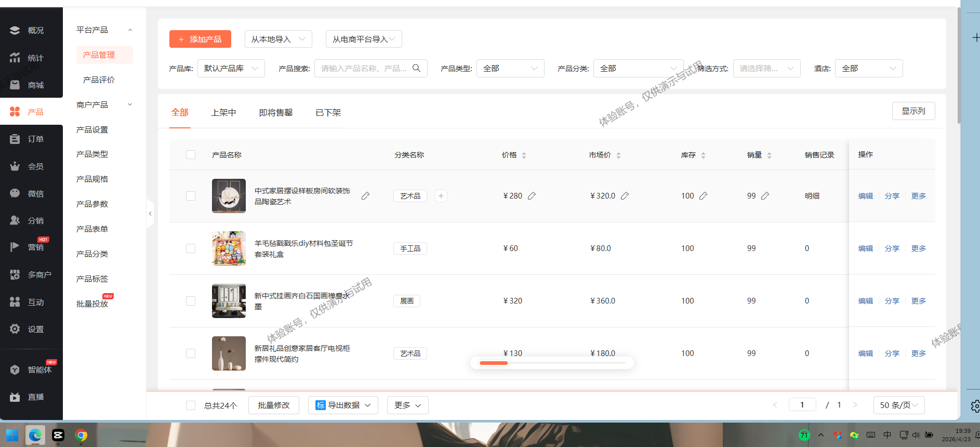
Task: Sort by 库存 column arrows
Action: (x=703, y=155)
